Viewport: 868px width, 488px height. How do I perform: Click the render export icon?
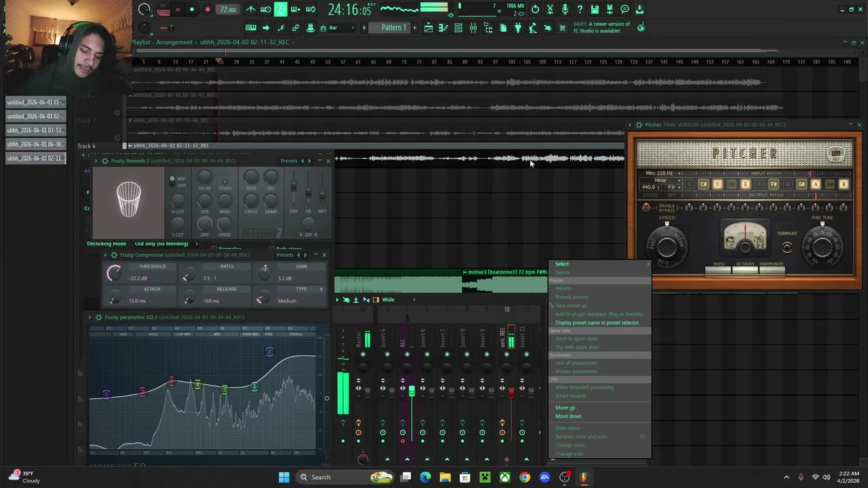(x=610, y=9)
